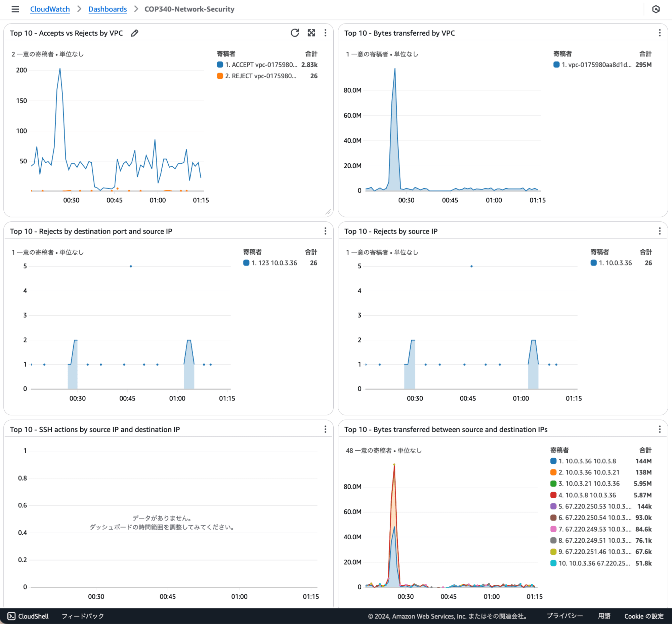Click the 144M total value
Screen dimensions: 672x624
coord(643,461)
